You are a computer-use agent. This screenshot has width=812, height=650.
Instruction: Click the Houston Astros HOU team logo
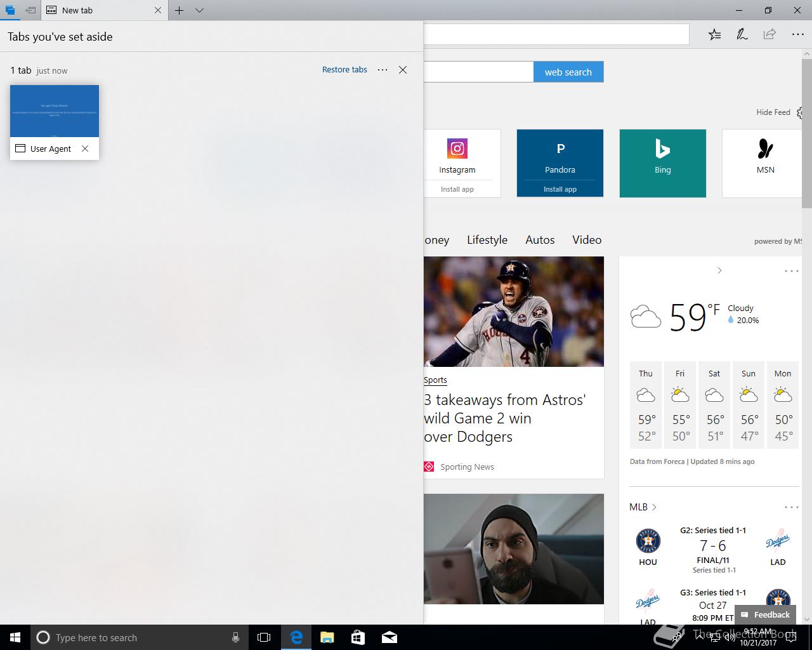point(648,541)
